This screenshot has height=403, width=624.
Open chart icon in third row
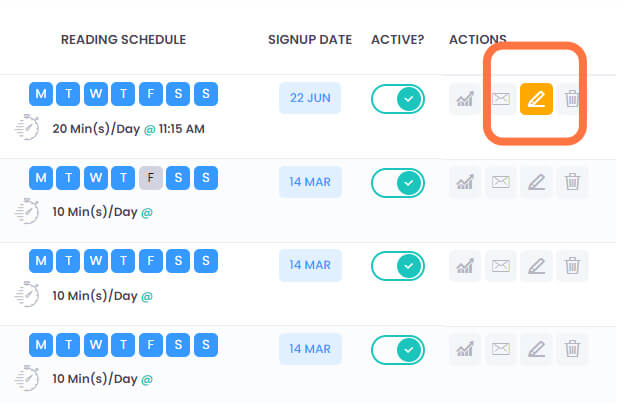point(465,266)
